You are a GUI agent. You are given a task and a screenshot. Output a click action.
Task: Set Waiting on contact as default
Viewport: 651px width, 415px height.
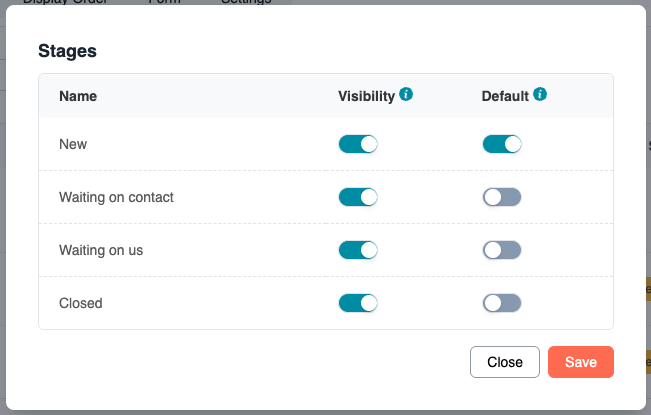pos(502,197)
